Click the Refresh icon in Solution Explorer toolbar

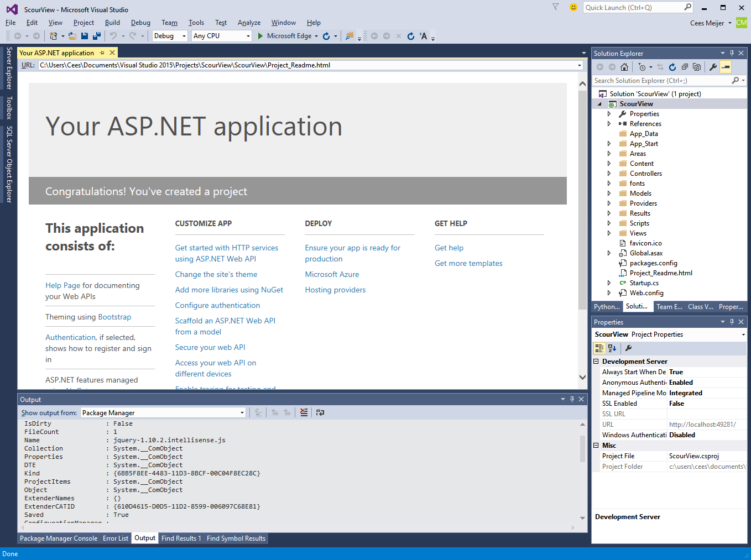point(672,67)
